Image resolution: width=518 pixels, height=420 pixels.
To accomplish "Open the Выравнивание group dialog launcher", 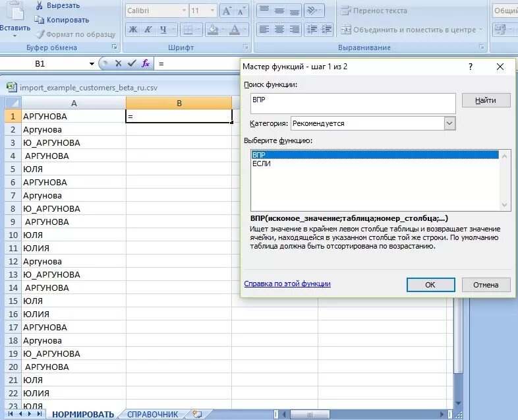I will (482, 47).
